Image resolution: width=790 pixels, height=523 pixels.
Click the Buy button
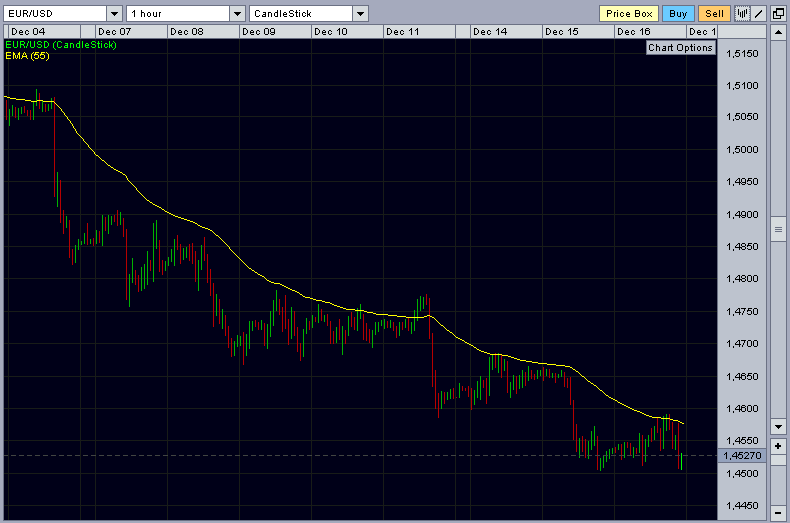tap(678, 14)
